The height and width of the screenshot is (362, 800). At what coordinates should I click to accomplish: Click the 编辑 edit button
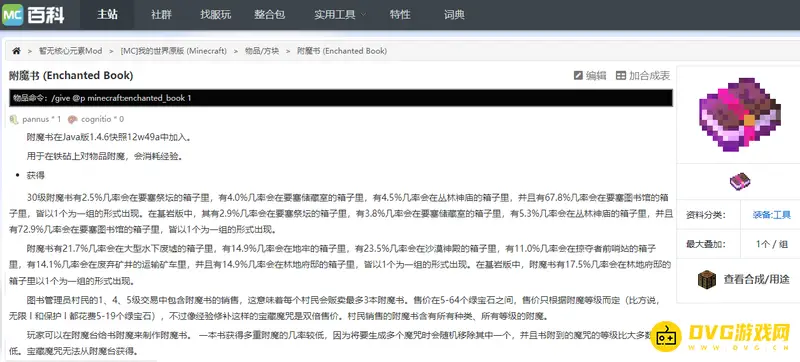coord(590,75)
